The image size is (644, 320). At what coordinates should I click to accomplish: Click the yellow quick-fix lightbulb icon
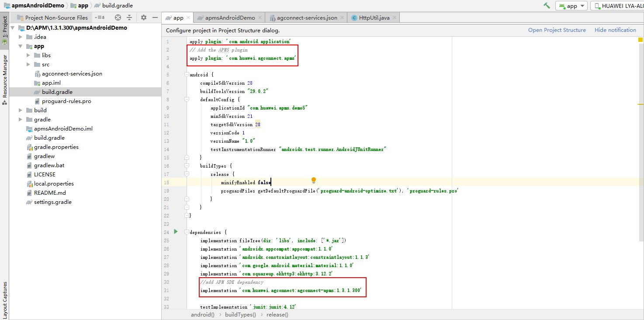[313, 180]
